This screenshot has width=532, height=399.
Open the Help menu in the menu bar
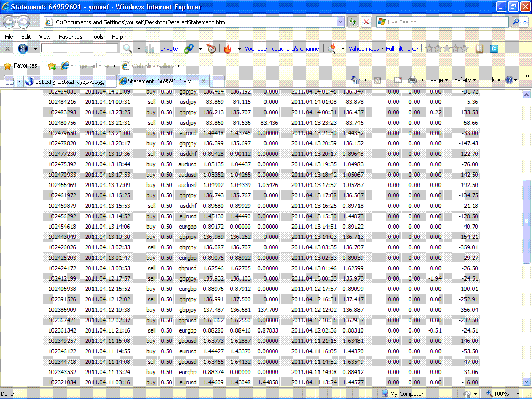[x=117, y=37]
